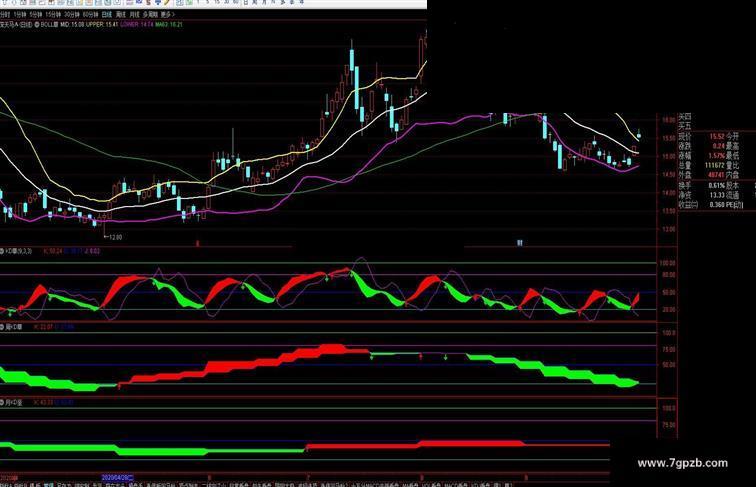The height and width of the screenshot is (487, 756).
Task: Click the 涨幅 1.57% value
Action: click(x=717, y=156)
